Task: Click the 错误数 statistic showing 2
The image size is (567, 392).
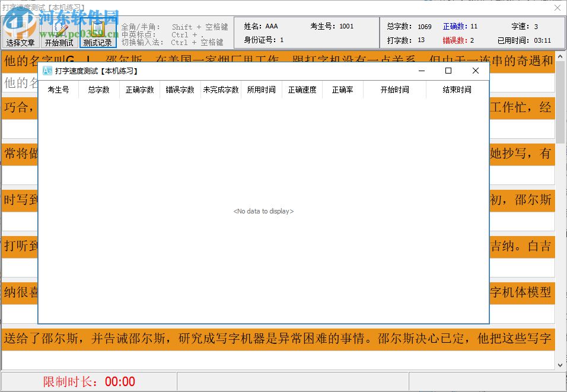Action: click(x=457, y=39)
